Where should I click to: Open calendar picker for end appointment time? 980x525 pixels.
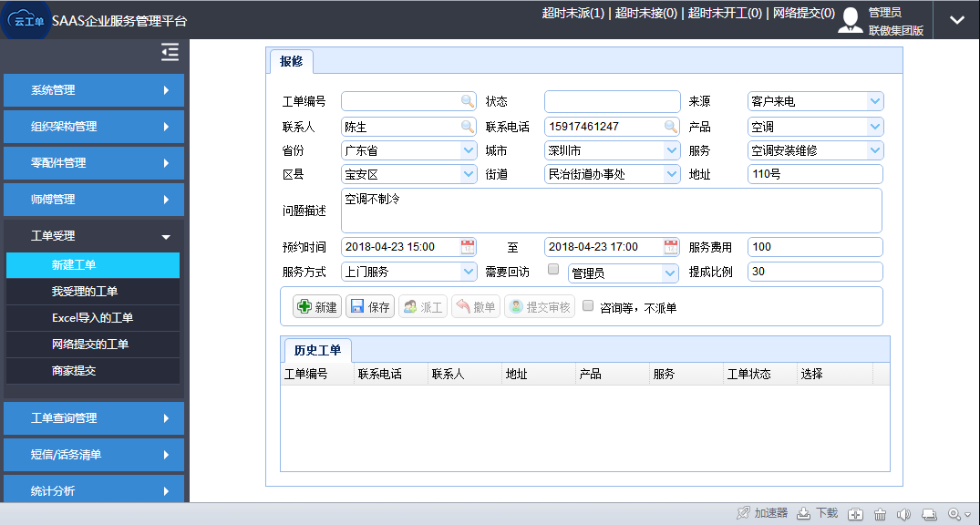(671, 247)
